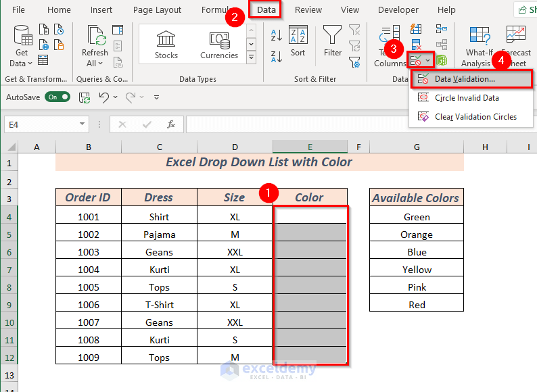
Task: Open the Name Box dropdown arrow
Action: [x=83, y=124]
